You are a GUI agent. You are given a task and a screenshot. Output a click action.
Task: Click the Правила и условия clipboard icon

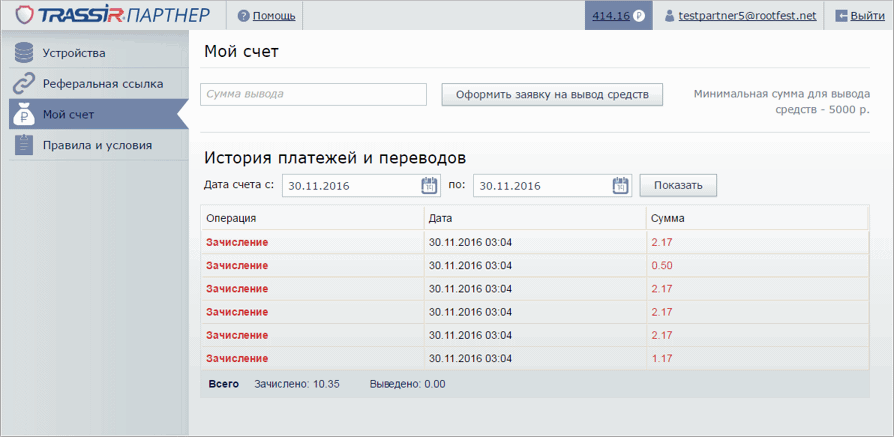pyautogui.click(x=24, y=145)
